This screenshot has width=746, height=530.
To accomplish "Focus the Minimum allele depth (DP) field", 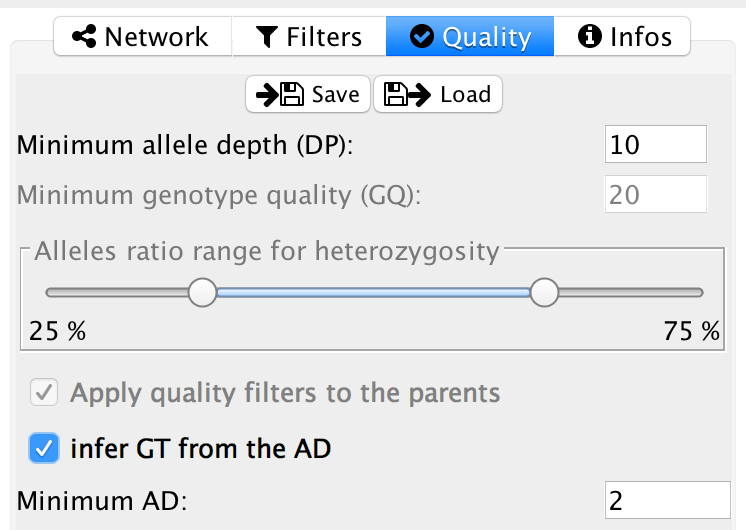I will pyautogui.click(x=655, y=145).
